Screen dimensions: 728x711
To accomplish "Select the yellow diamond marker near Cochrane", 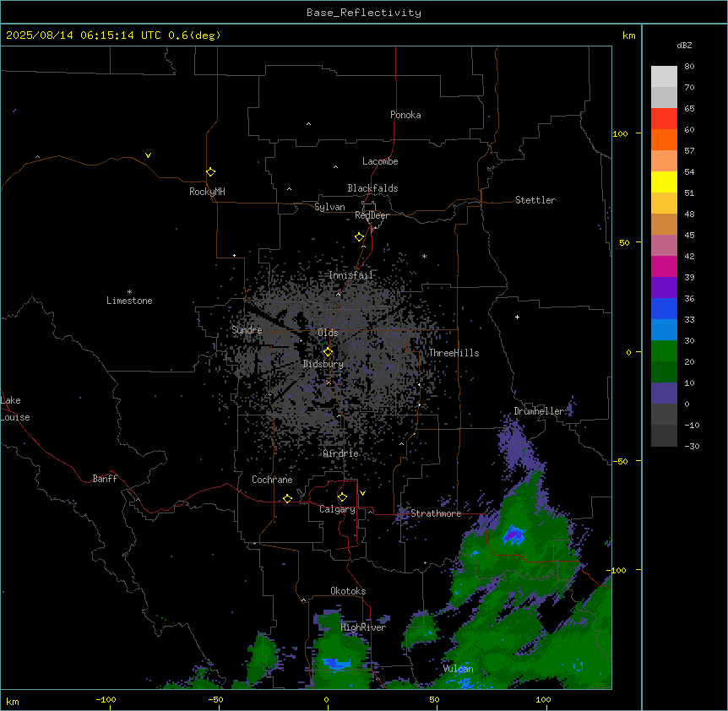I will tap(287, 498).
